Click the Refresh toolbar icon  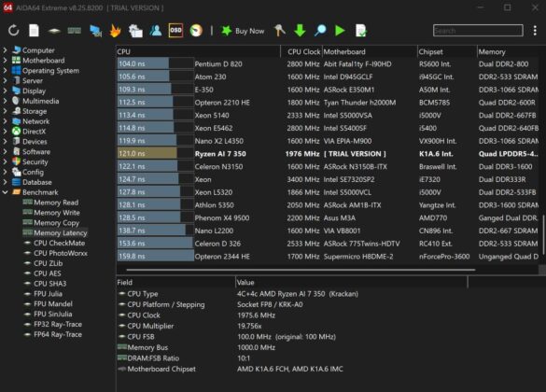(14, 31)
